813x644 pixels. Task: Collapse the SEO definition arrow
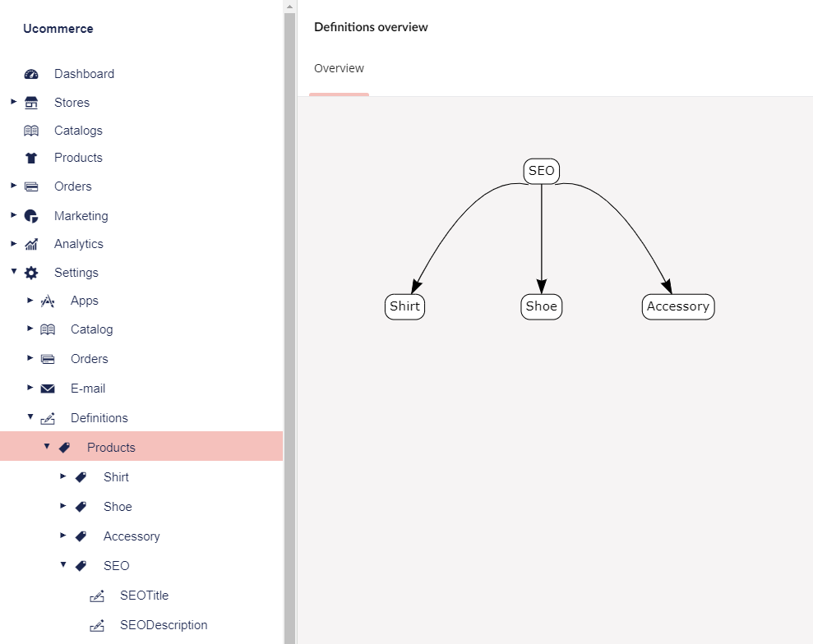click(x=62, y=564)
